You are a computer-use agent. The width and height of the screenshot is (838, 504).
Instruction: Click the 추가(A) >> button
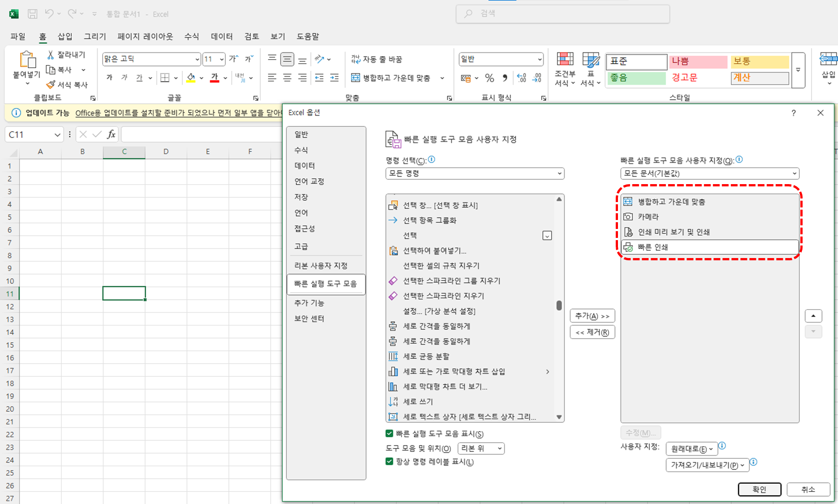(592, 316)
